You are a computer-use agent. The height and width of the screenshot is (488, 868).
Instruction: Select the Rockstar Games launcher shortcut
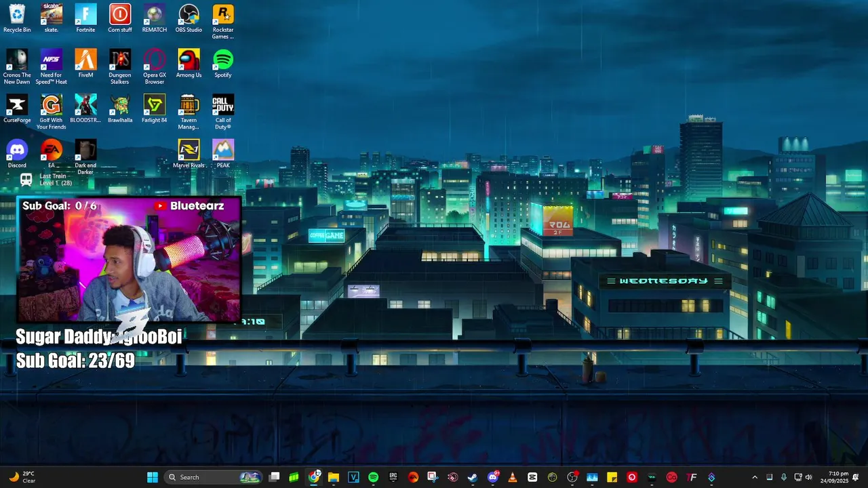[x=223, y=22]
